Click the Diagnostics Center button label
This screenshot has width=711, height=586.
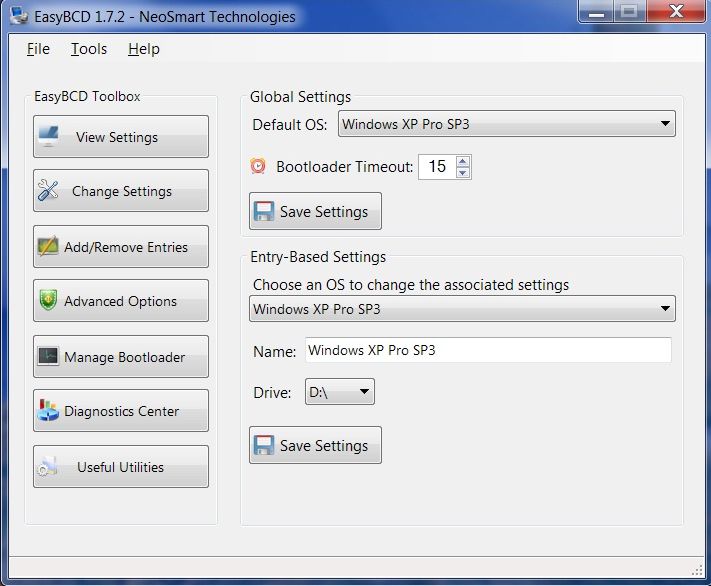(122, 411)
